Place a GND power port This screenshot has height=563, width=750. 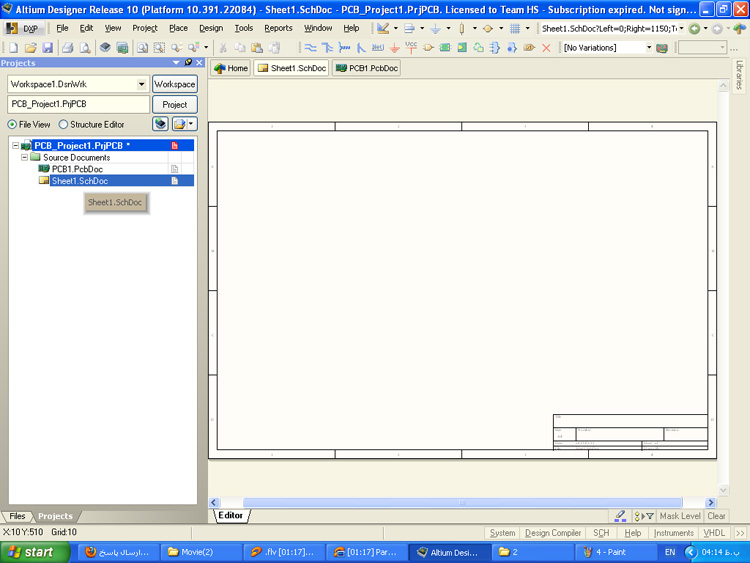pyautogui.click(x=395, y=48)
